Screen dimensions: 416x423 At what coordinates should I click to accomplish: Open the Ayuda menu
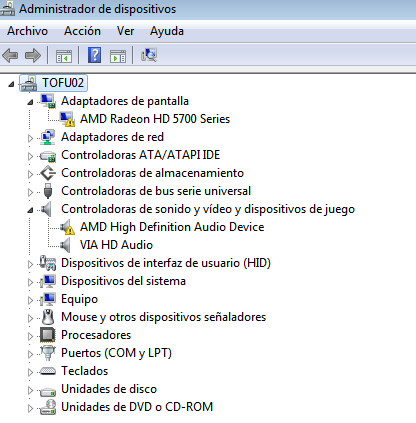pos(167,31)
